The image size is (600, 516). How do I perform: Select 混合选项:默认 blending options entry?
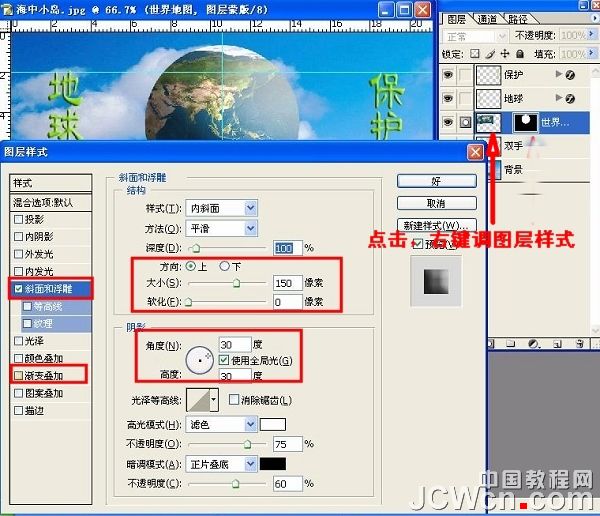click(x=51, y=202)
